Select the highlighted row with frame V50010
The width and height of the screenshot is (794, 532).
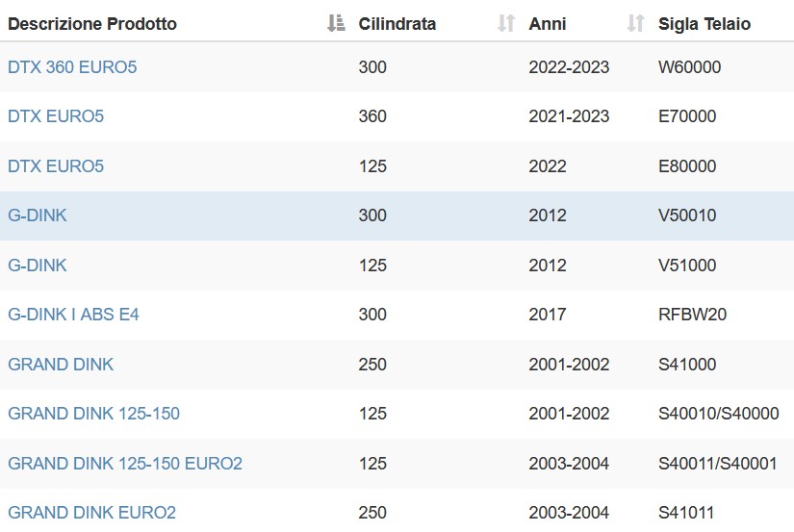click(397, 215)
